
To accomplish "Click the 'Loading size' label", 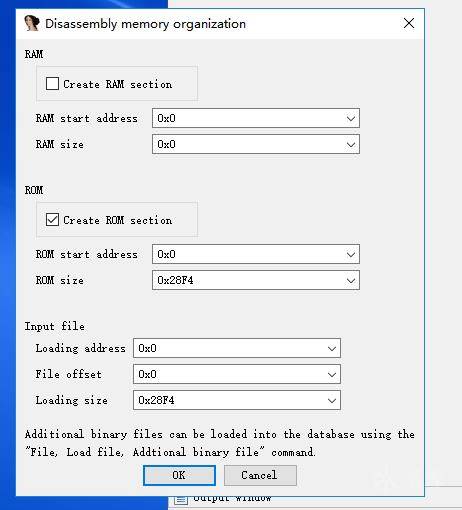I will (x=72, y=400).
